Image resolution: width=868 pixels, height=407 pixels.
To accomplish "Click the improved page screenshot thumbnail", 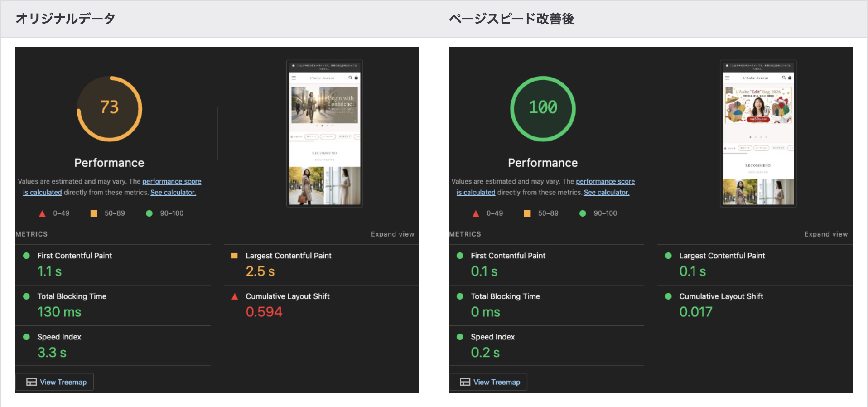I will pyautogui.click(x=758, y=134).
